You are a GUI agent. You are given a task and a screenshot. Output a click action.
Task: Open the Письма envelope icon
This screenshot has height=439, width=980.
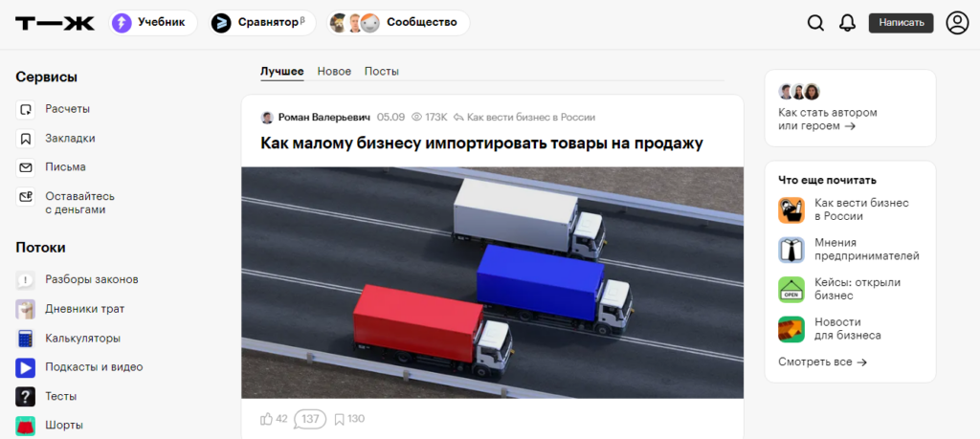(26, 167)
